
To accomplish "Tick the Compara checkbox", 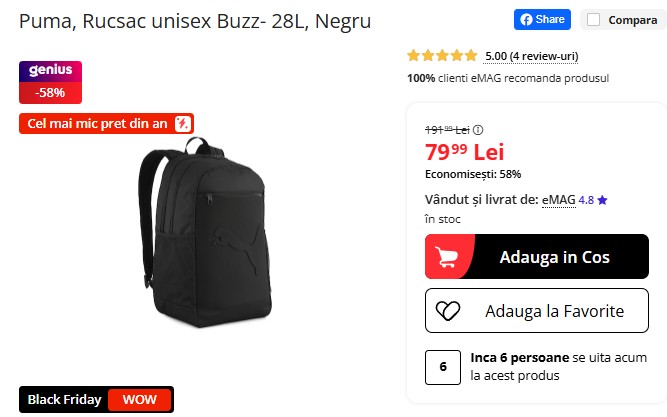I will coord(593,20).
